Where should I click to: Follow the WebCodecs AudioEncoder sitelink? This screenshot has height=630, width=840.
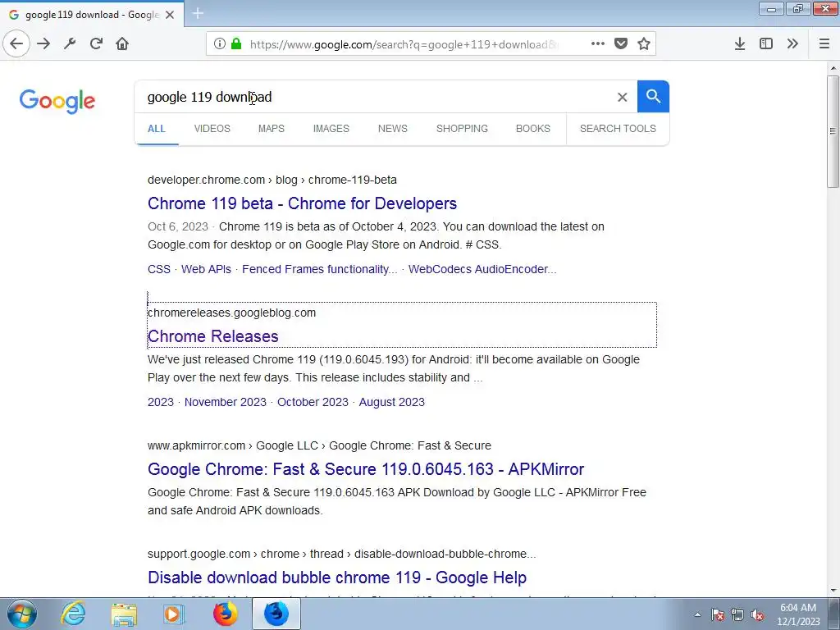482,269
